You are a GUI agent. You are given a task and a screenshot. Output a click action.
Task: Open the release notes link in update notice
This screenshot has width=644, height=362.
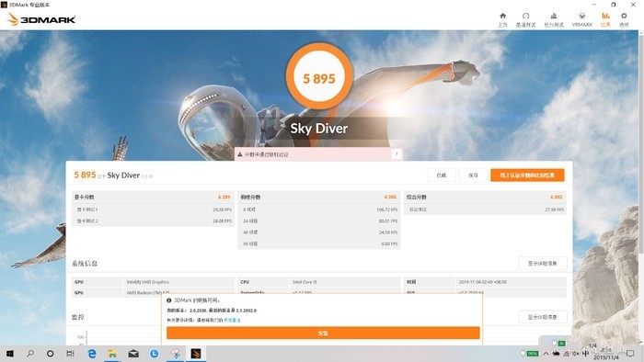(232, 320)
